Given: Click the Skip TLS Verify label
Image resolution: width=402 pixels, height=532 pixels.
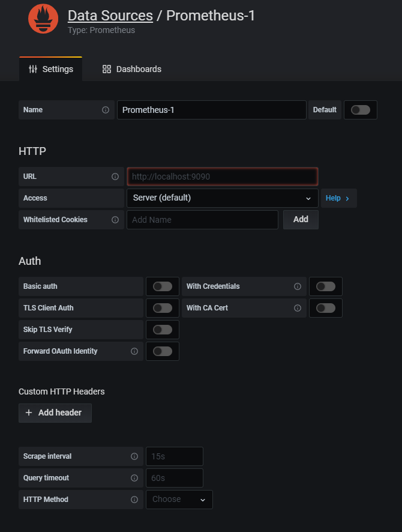Looking at the screenshot, I should [x=48, y=330].
